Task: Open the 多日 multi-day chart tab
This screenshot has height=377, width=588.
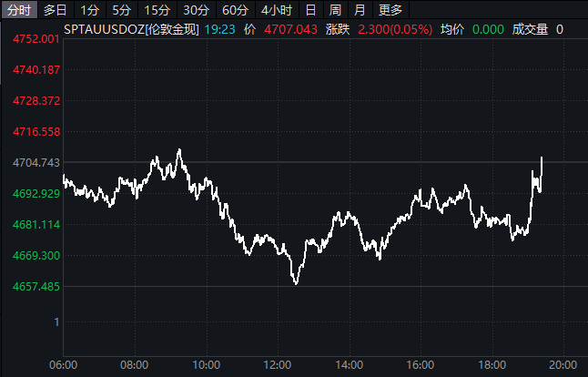Action: [x=56, y=10]
